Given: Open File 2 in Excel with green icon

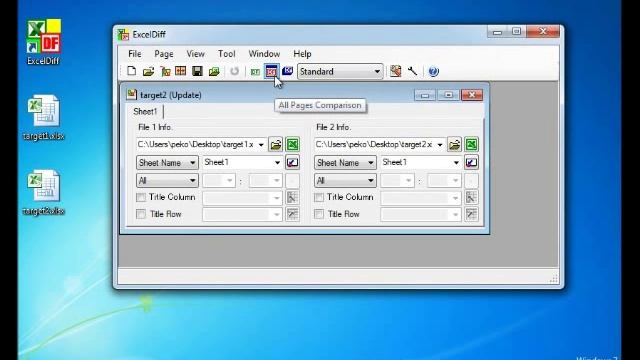Looking at the screenshot, I should click(x=471, y=144).
